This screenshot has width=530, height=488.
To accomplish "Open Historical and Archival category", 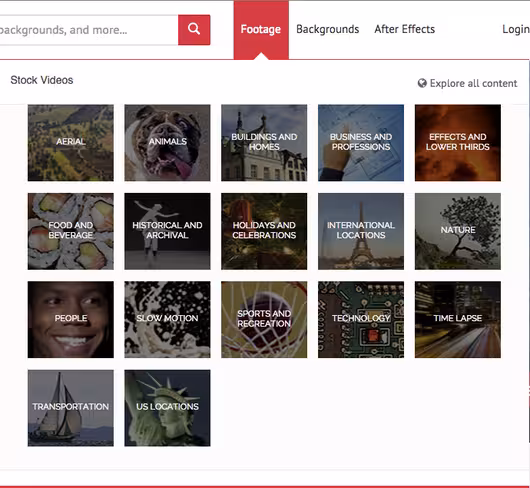I will point(167,231).
